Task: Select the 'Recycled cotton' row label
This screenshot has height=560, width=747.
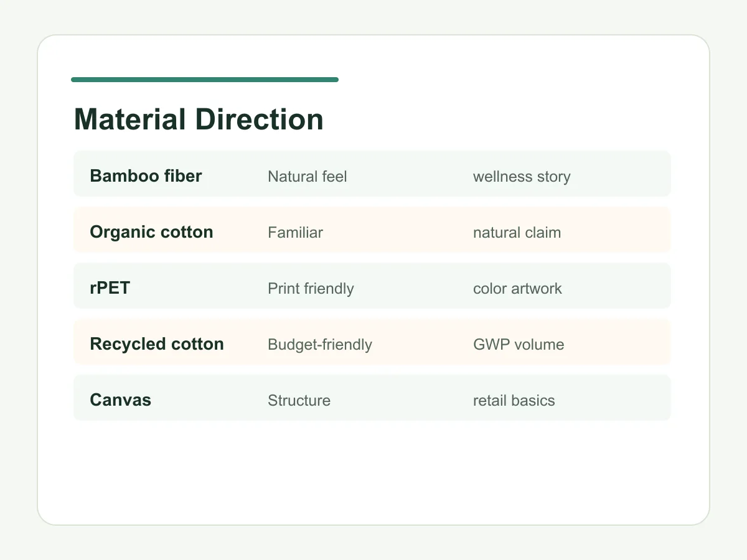Action: point(157,344)
